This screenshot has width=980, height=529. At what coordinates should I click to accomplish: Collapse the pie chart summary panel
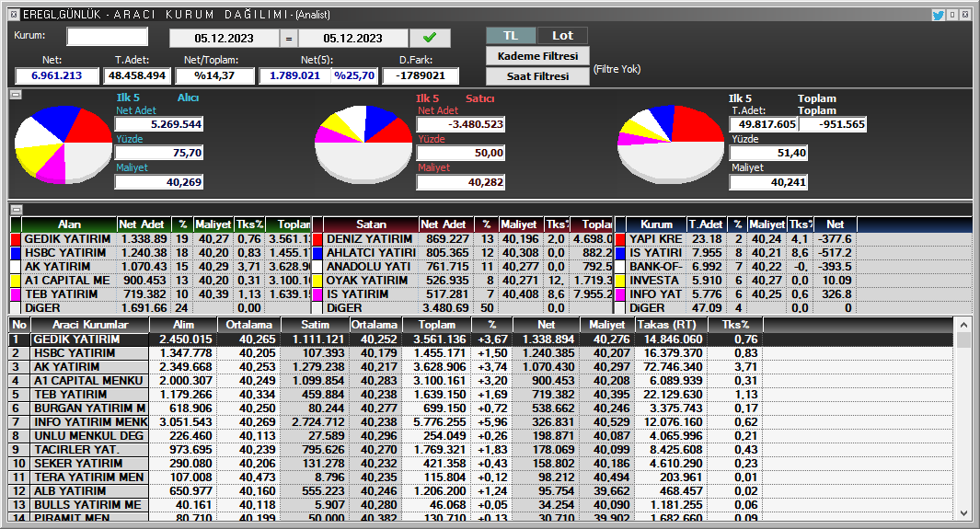click(16, 95)
